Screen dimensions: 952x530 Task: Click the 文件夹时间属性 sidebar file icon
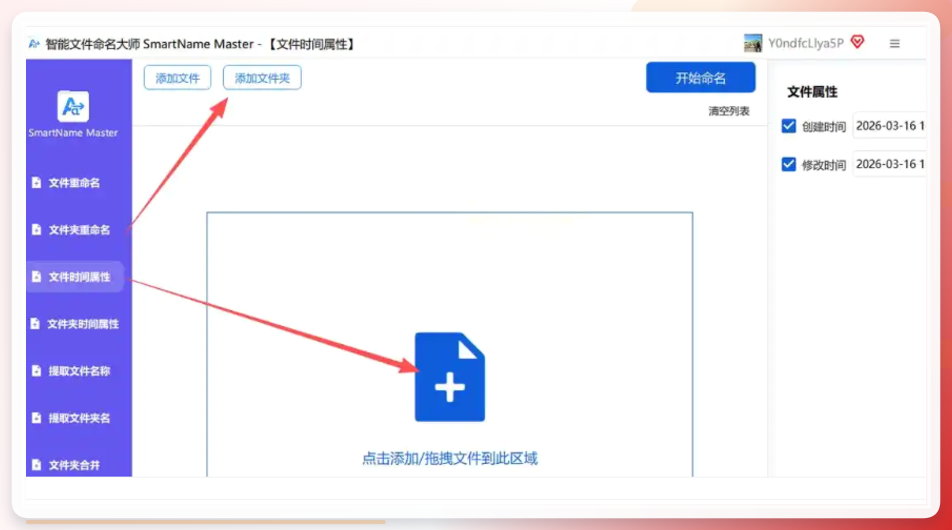tap(35, 324)
